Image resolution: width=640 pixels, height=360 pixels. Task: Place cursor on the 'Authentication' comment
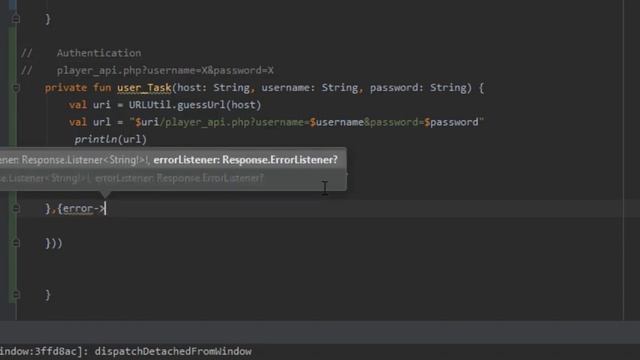[99, 53]
